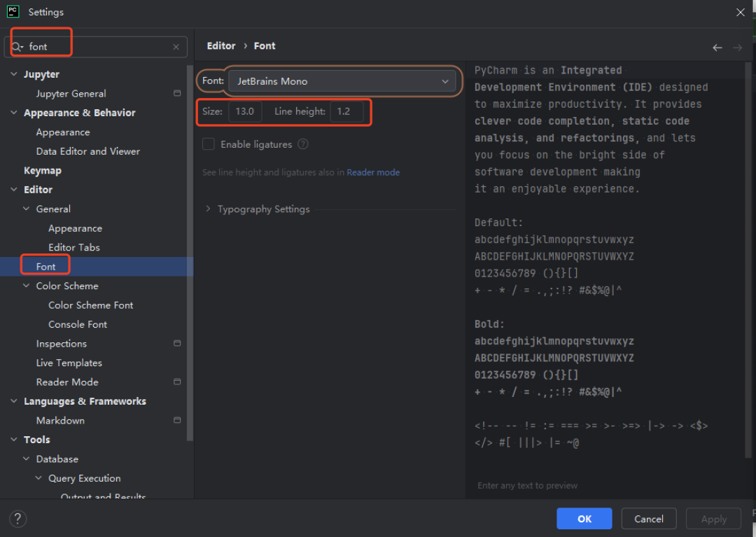Click the search magnifier icon

(17, 47)
